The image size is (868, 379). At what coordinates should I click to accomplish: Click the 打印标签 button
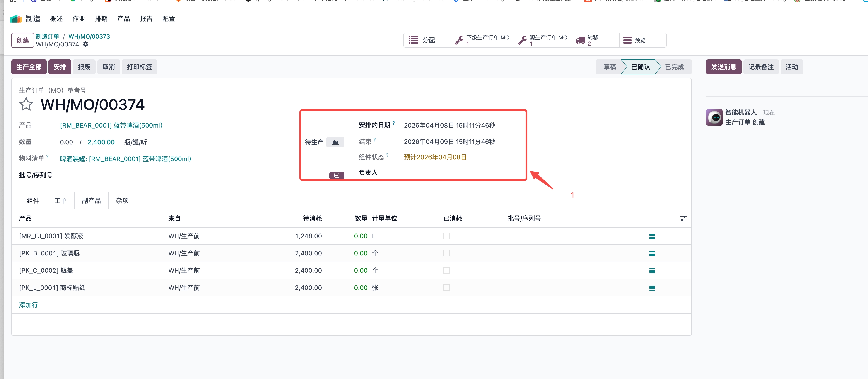140,67
